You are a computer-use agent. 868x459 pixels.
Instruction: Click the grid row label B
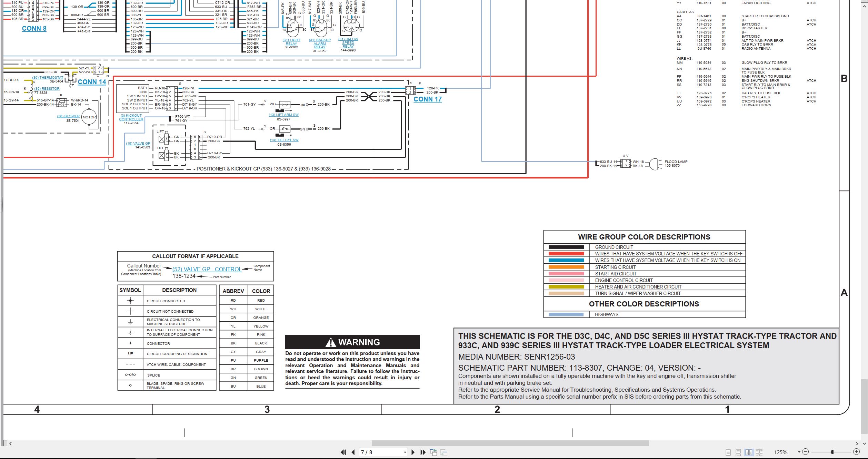pyautogui.click(x=844, y=79)
